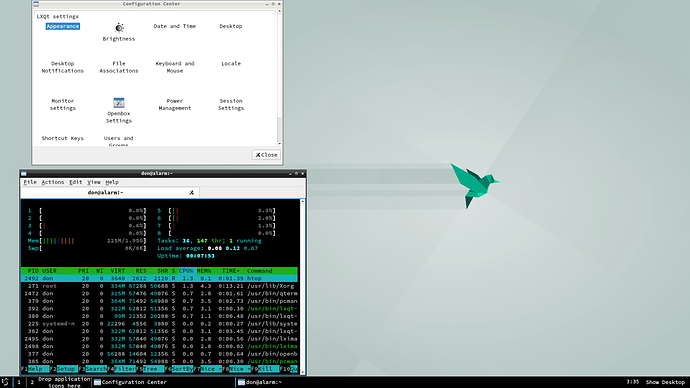Open the View menu in terminal

pos(94,182)
